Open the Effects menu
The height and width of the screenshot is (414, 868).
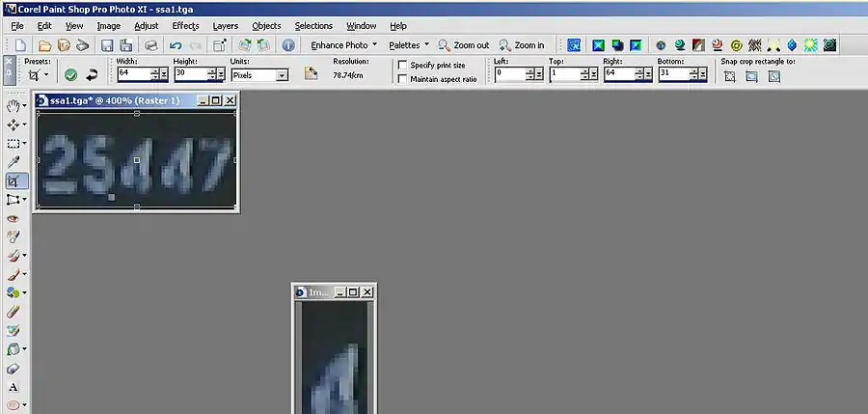185,26
